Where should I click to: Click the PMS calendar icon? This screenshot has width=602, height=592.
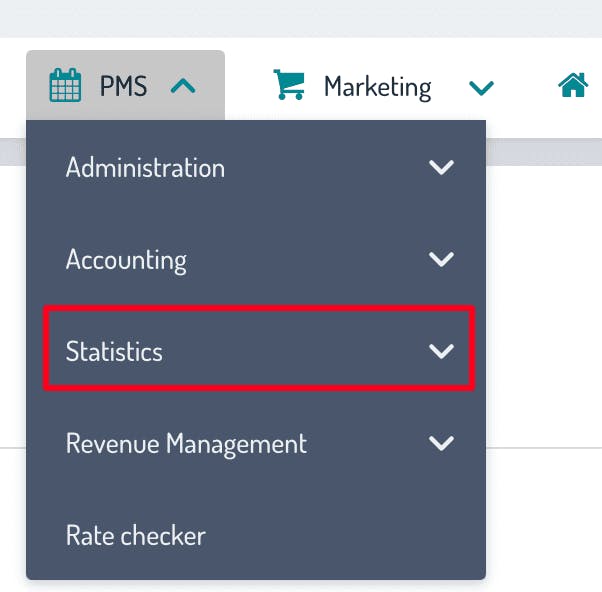tap(66, 86)
